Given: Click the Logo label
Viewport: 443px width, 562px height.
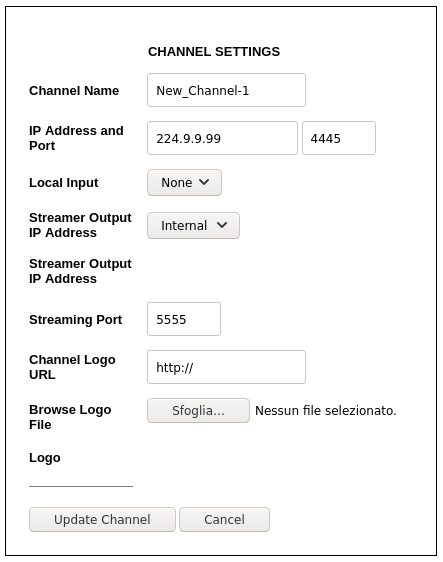Looking at the screenshot, I should coord(44,458).
